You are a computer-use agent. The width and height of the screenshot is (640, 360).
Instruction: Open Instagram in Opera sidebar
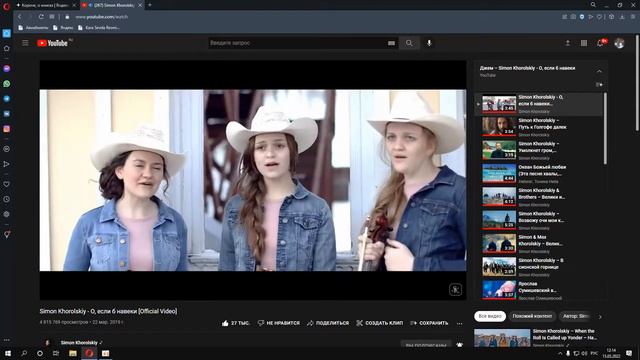pos(7,129)
